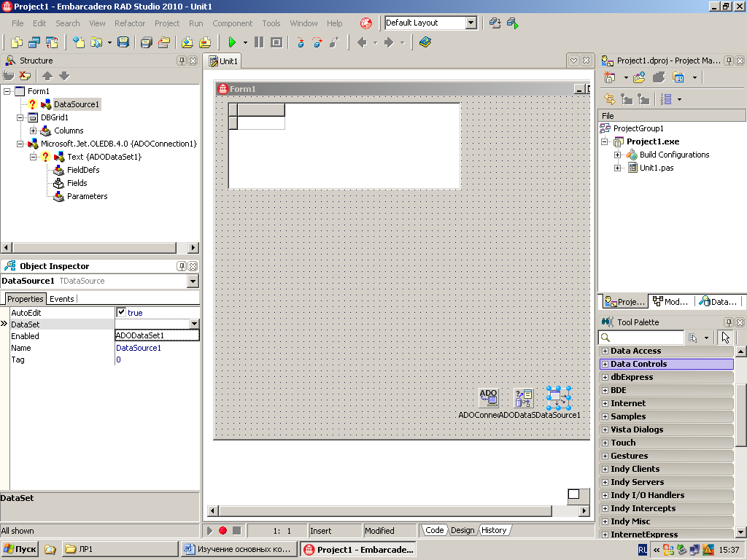Click Delete item icon in Structure toolbar
Screen dimensions: 747x560
point(25,76)
